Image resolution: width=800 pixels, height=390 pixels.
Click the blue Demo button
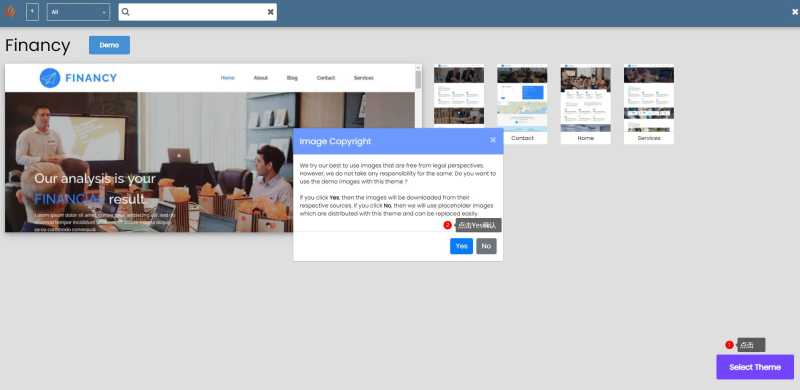tap(109, 45)
